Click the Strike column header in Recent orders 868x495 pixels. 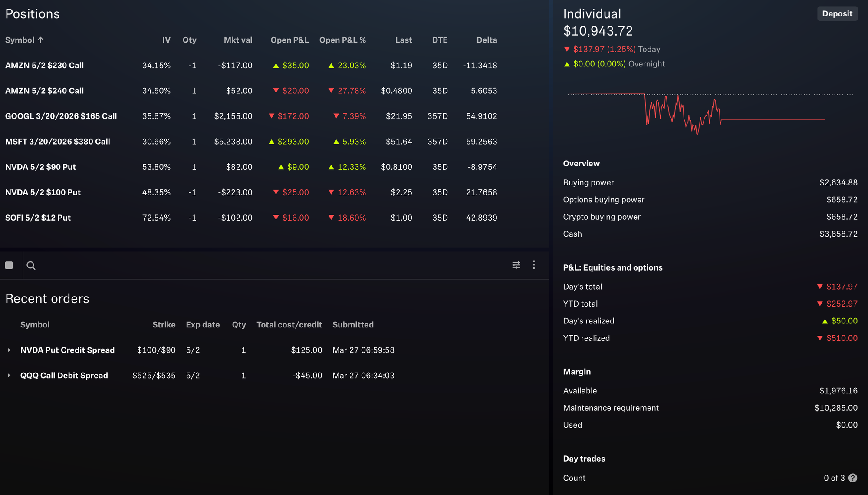(x=164, y=325)
